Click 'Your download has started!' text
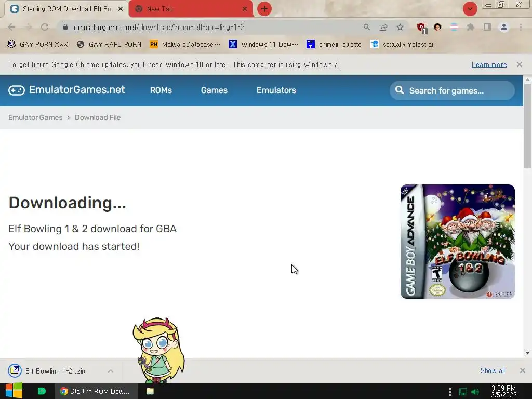Screen dimensions: 532x399 pyautogui.click(x=74, y=246)
